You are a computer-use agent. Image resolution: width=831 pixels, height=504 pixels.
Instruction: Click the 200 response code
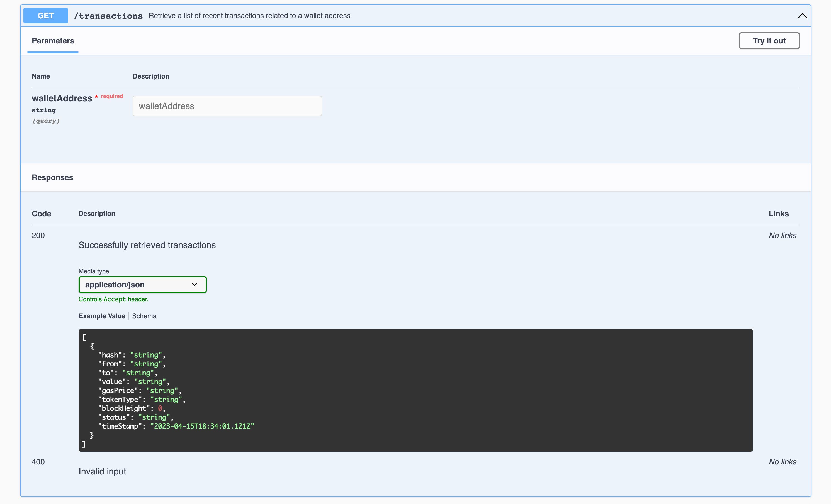38,236
